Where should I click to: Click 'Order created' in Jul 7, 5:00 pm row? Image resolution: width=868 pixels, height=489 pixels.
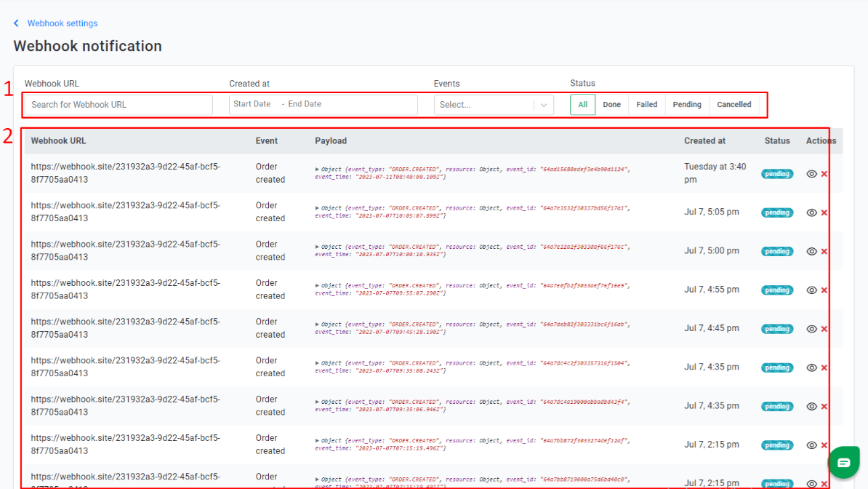click(x=270, y=250)
